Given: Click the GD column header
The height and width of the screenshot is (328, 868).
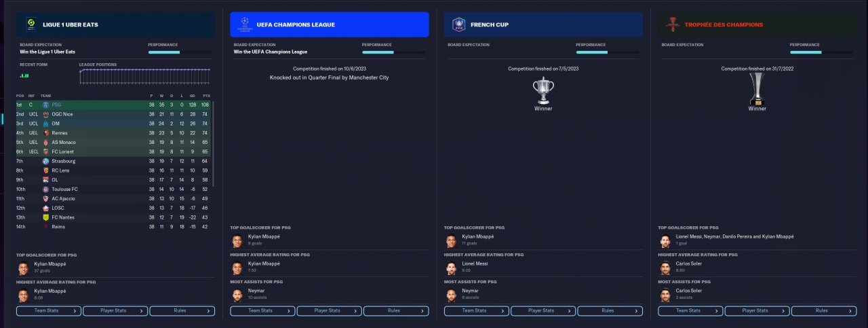Looking at the screenshot, I should (x=193, y=96).
